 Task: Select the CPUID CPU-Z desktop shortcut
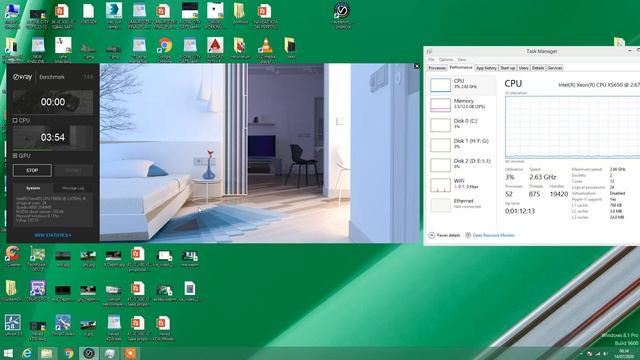click(38, 291)
